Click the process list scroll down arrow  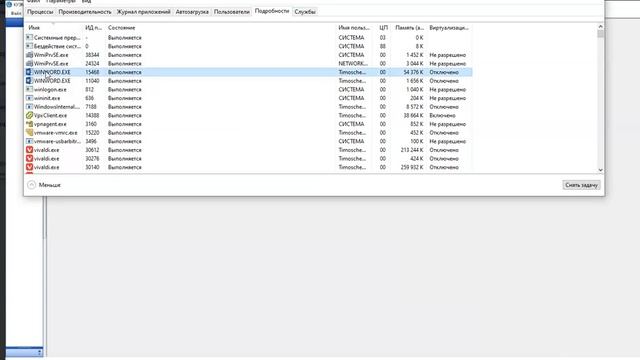click(600, 169)
